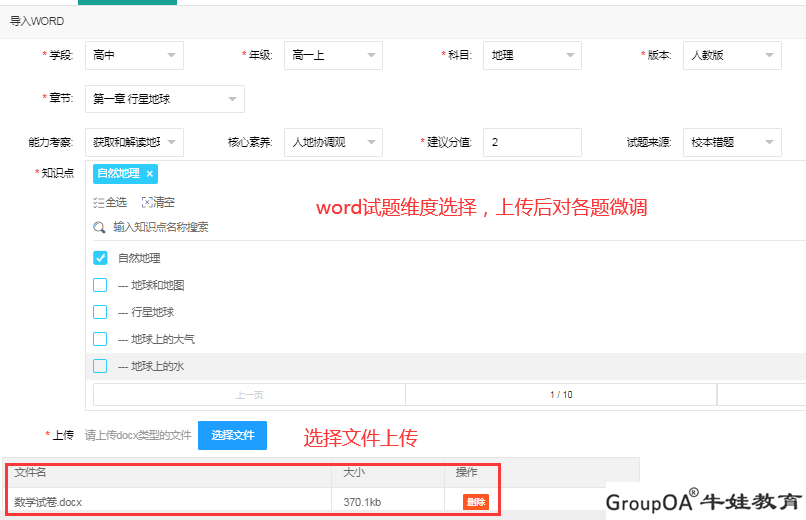Uncheck the 自然地理 checkbox
Screen dimensions: 806x520
(x=100, y=258)
